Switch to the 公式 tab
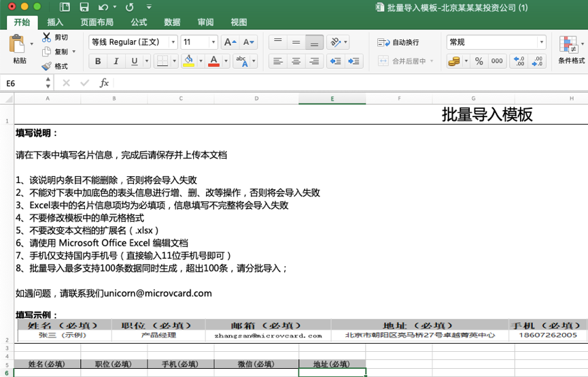588x377 pixels. [x=139, y=22]
